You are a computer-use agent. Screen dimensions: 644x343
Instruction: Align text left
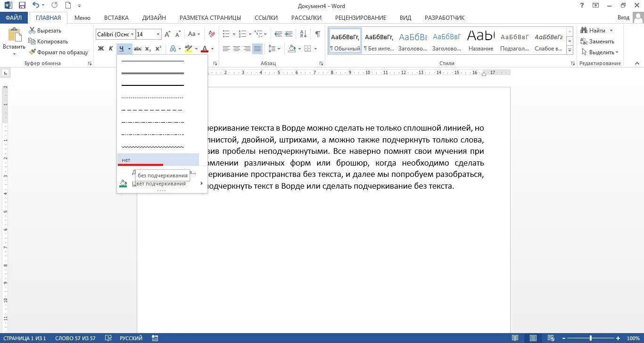tap(226, 49)
